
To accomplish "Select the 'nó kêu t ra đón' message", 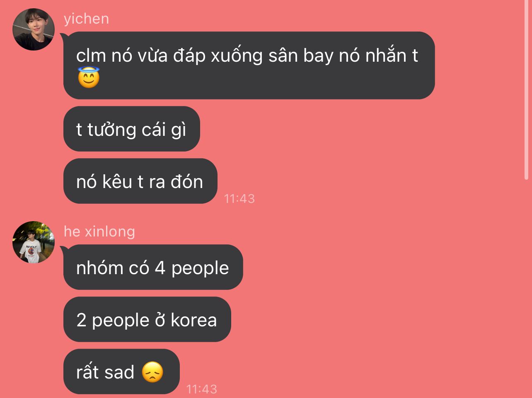I will point(140,181).
